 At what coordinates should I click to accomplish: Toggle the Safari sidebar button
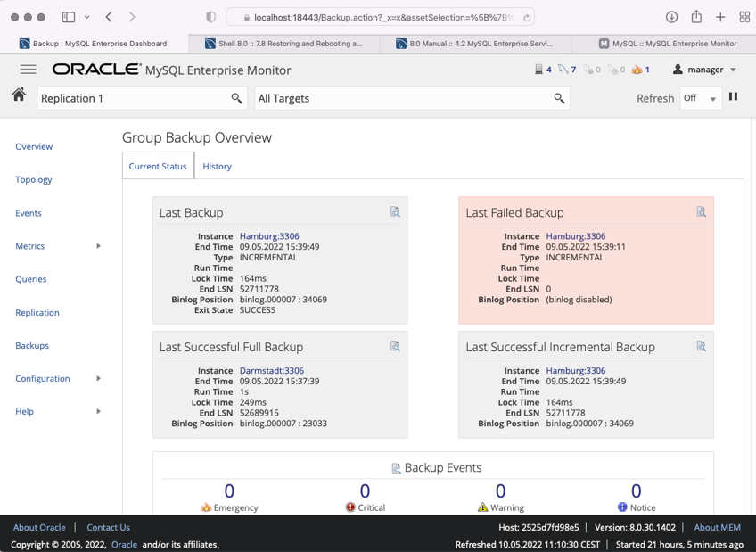69,17
